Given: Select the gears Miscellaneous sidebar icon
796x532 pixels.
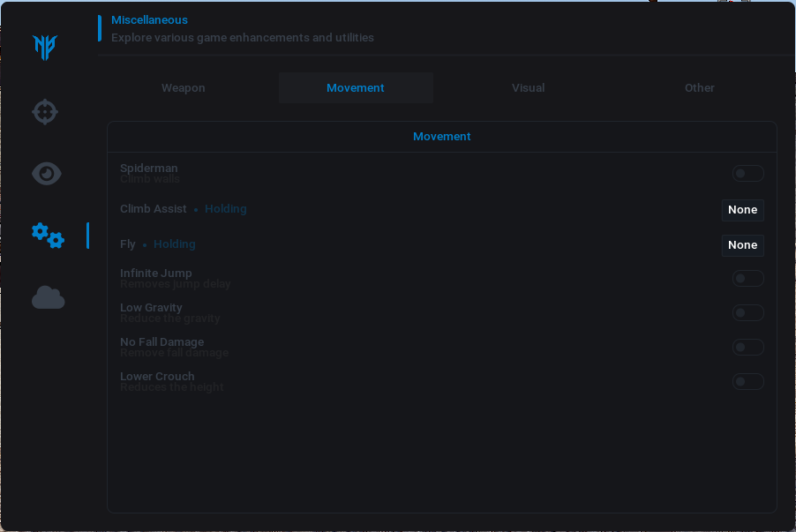Looking at the screenshot, I should coord(48,236).
